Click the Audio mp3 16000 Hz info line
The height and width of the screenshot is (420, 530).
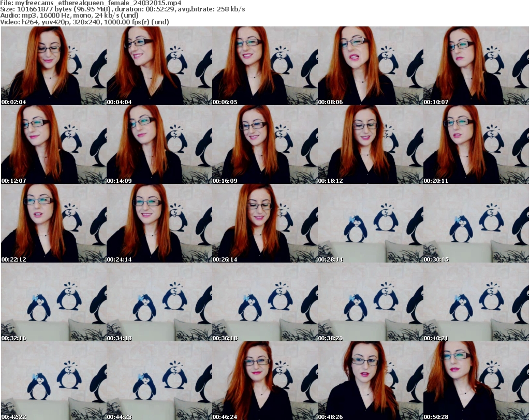[69, 16]
